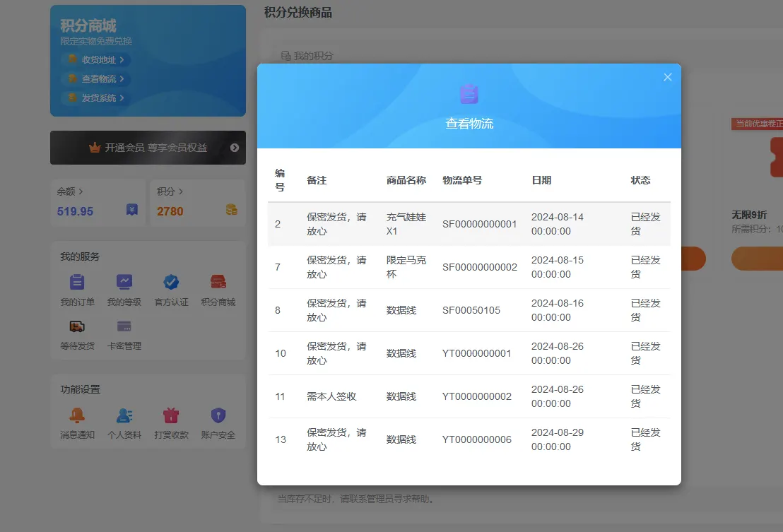Click 已经发货 status in row 13
Screen dimensions: 783x532
[646, 439]
